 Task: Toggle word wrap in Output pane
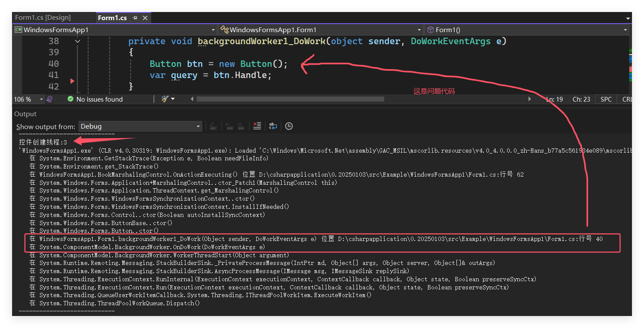coord(273,126)
